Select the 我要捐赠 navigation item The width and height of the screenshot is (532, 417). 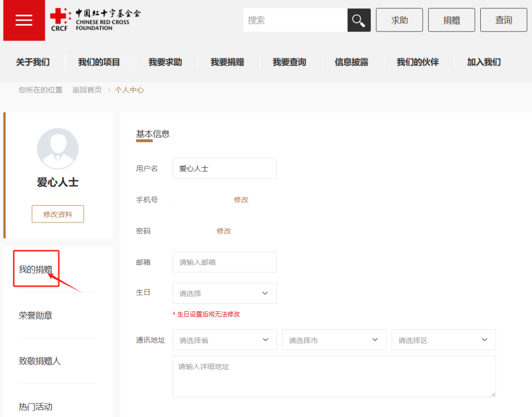228,62
